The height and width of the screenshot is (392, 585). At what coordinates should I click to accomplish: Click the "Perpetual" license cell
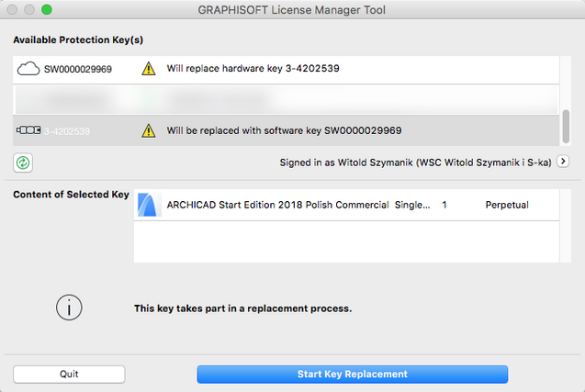pyautogui.click(x=507, y=205)
